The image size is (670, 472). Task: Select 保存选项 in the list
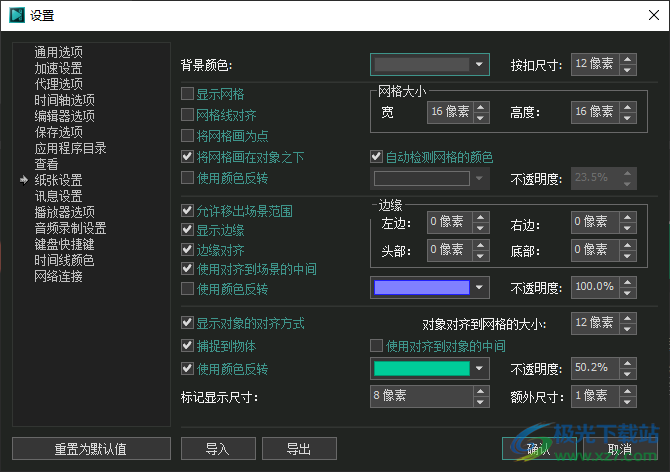(59, 132)
